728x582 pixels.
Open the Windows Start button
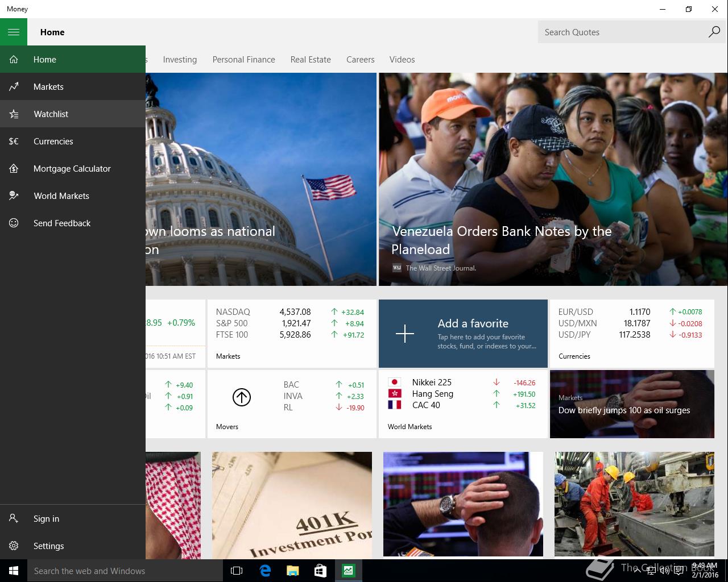click(x=14, y=571)
